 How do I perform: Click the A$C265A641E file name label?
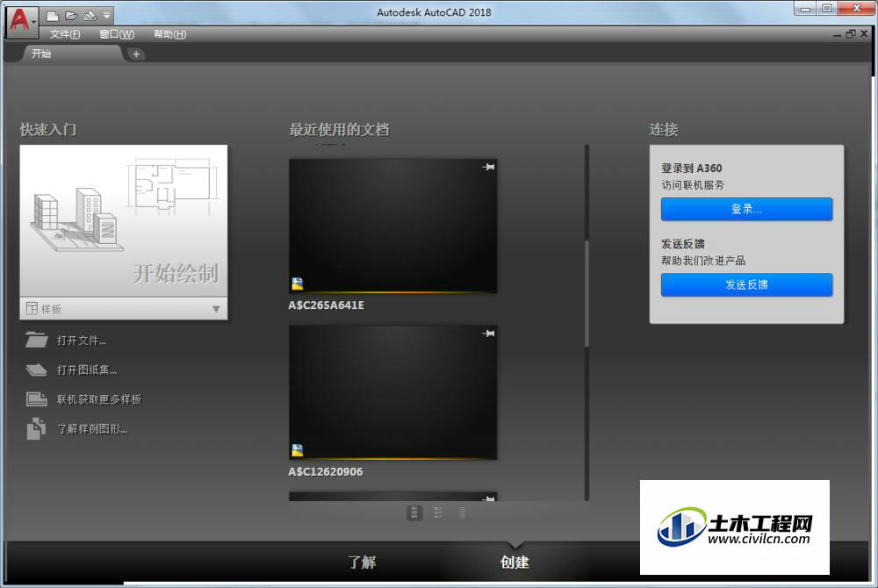coord(327,305)
